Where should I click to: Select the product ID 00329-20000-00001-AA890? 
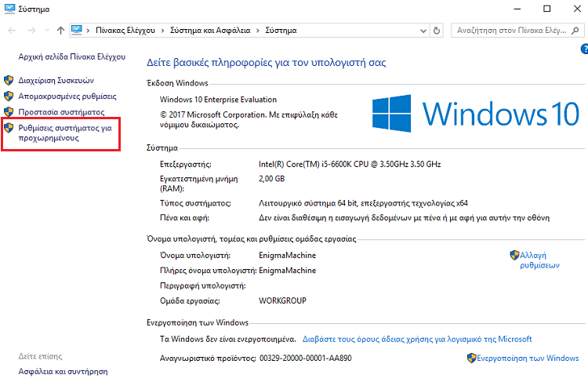(306, 358)
